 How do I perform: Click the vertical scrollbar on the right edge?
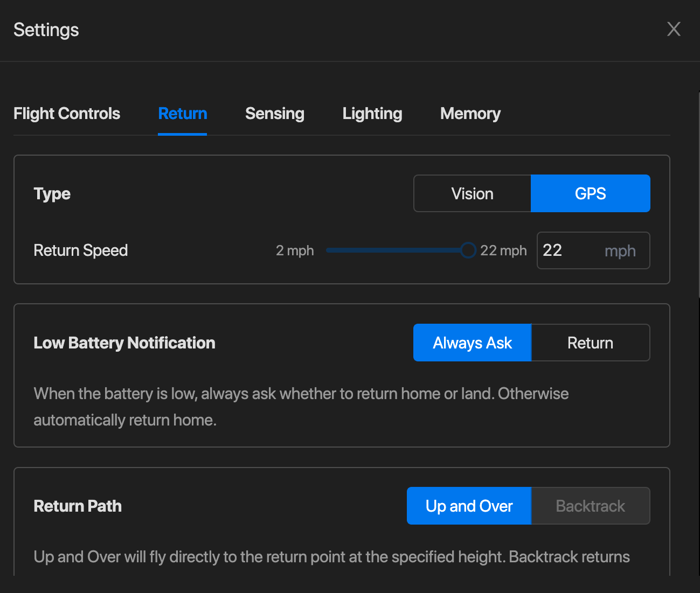coord(698,194)
